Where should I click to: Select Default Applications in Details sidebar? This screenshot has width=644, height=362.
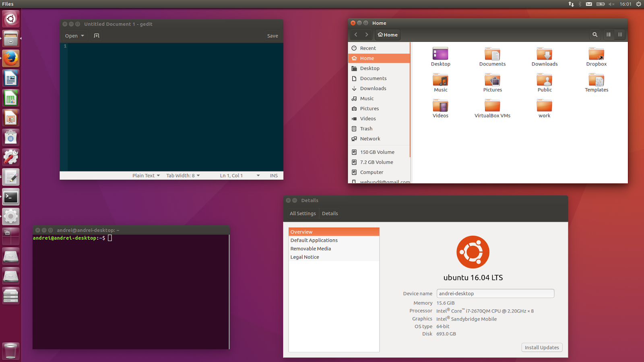pos(314,240)
